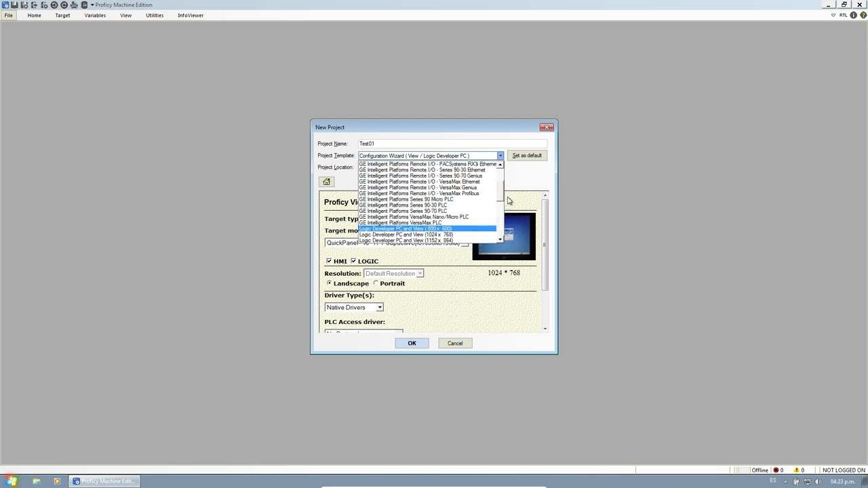Click the Proficy Machine Edition taskbar button
This screenshot has height=488, width=868.
[104, 481]
